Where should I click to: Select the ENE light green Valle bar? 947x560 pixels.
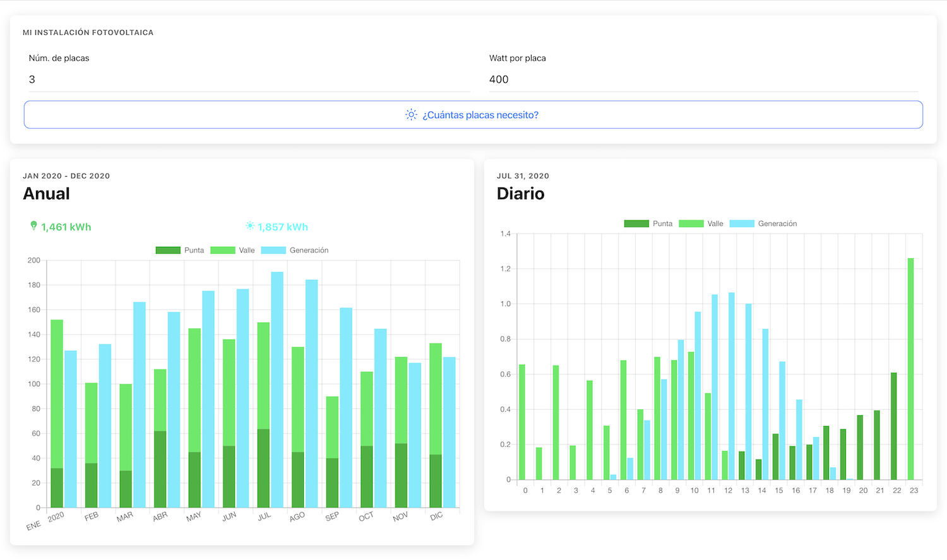[57, 391]
